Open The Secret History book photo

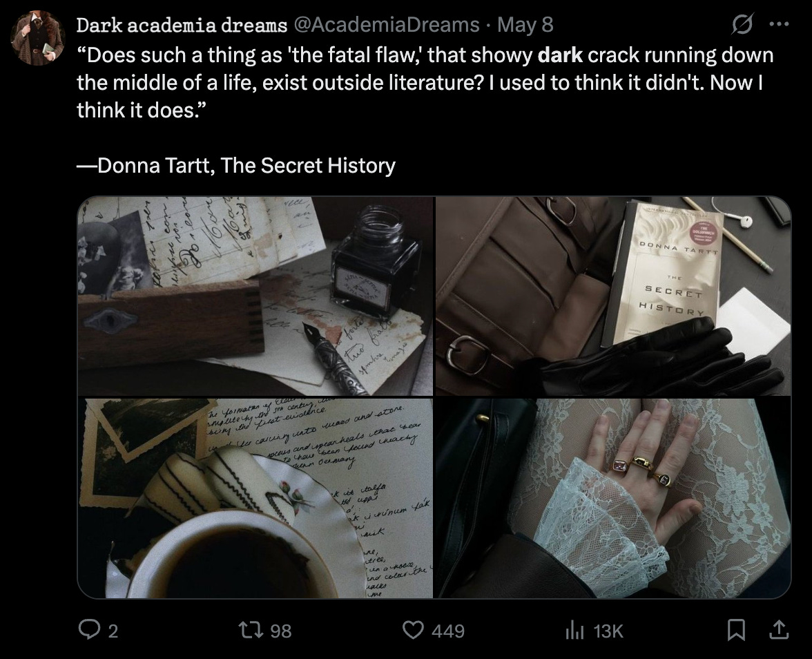[613, 296]
